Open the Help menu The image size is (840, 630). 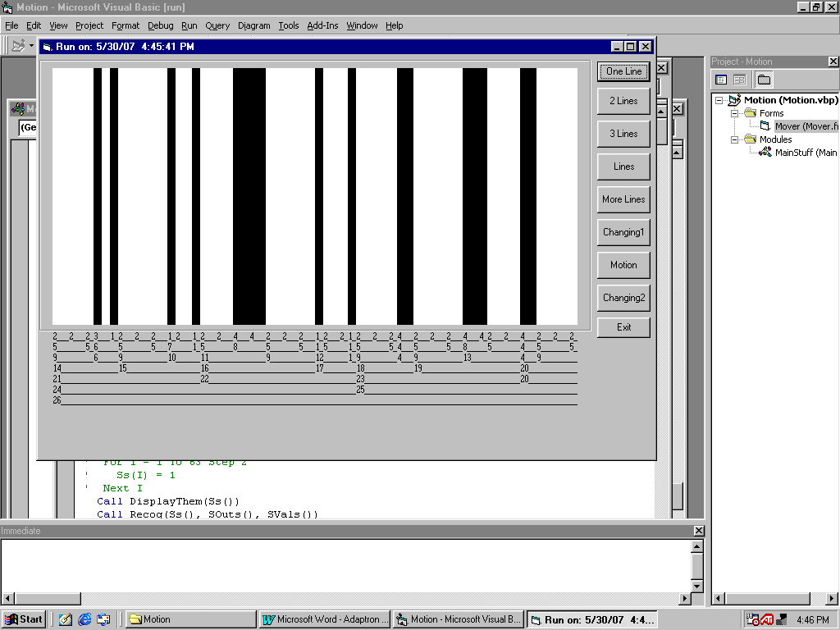point(395,25)
